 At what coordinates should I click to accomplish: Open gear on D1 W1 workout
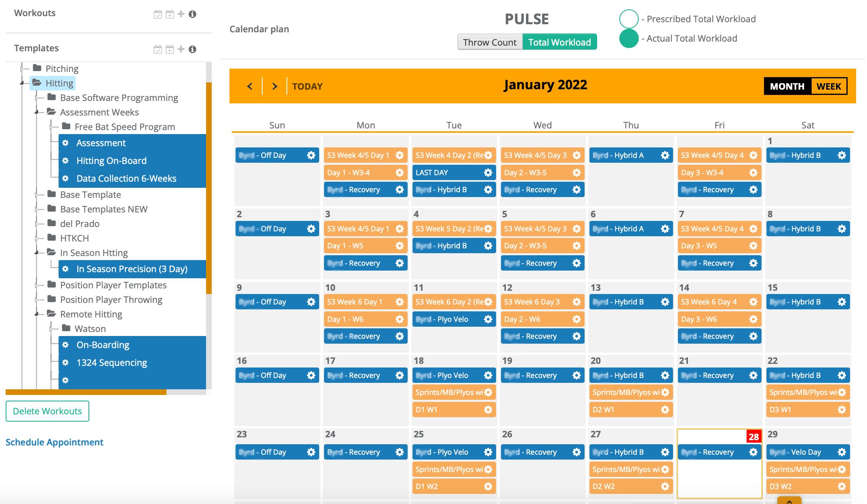(488, 409)
